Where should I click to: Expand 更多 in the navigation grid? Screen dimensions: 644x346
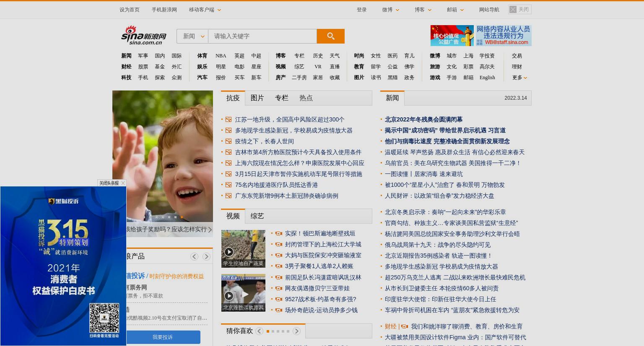click(519, 77)
